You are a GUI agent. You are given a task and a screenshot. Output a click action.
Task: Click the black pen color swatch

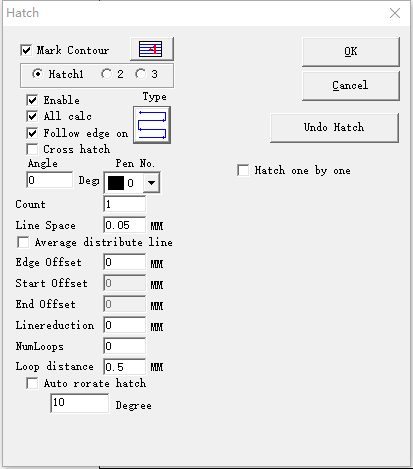pyautogui.click(x=116, y=183)
